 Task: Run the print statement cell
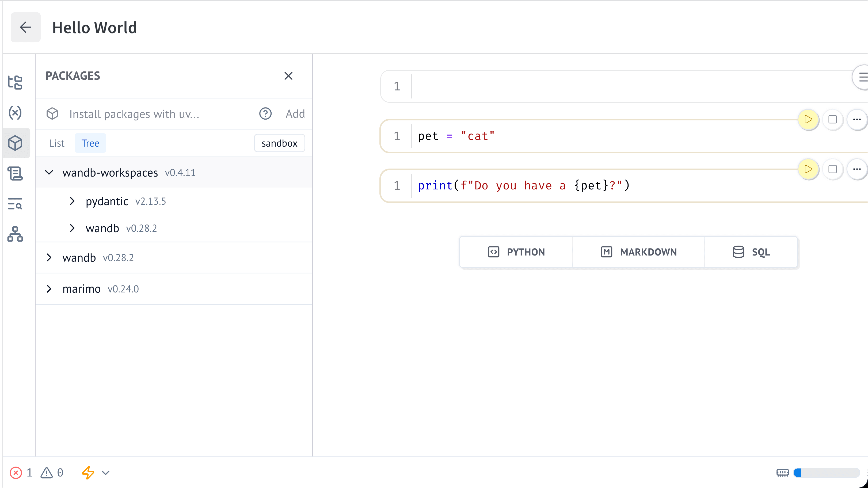tap(808, 169)
